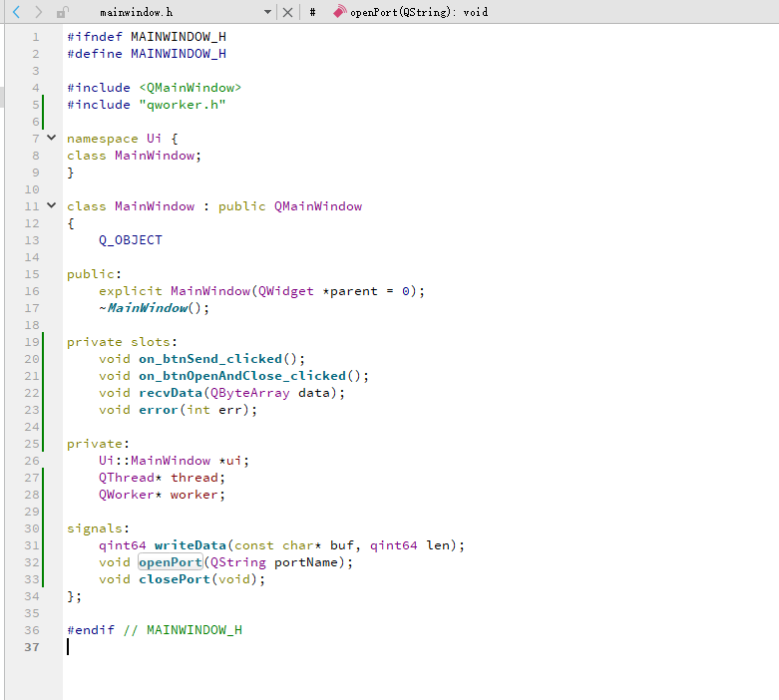
Task: Click line number 13
Action: pyautogui.click(x=32, y=240)
